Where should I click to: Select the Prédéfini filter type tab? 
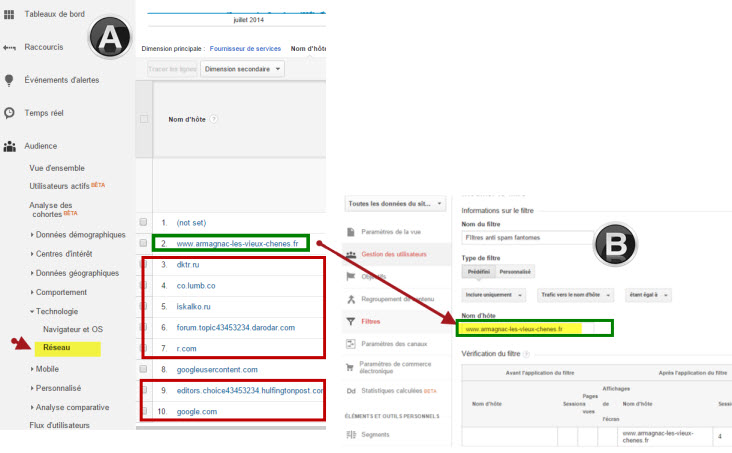pos(479,272)
